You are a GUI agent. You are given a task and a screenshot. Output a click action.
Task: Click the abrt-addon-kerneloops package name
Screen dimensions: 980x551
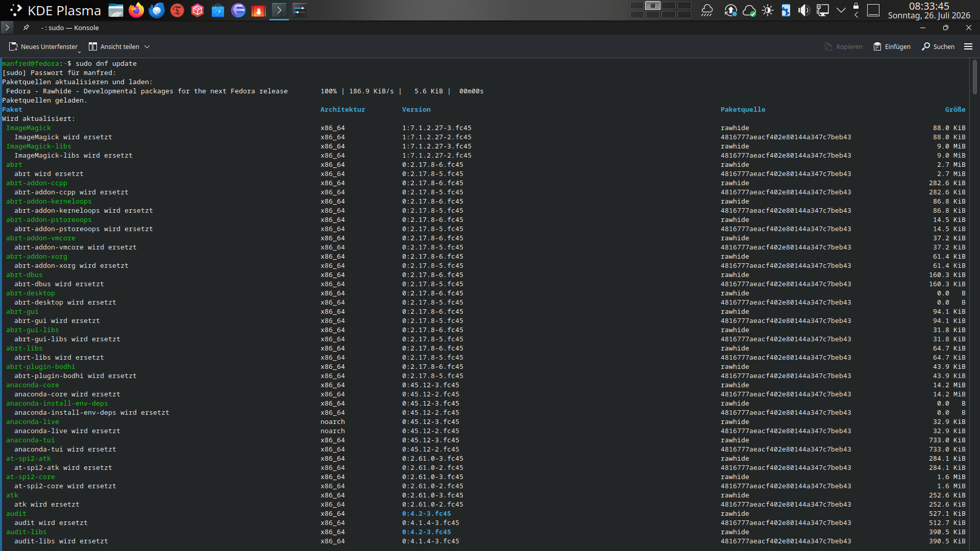click(x=49, y=202)
